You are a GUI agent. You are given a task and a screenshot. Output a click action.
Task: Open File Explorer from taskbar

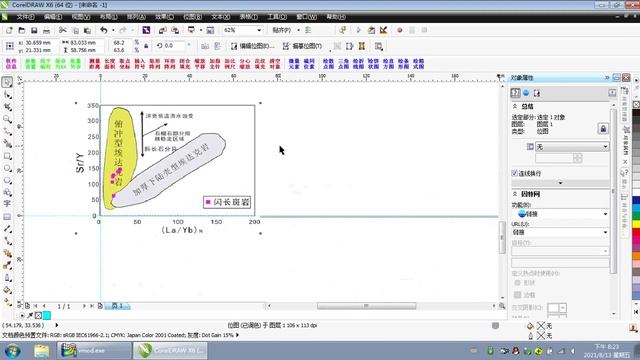click(41, 351)
